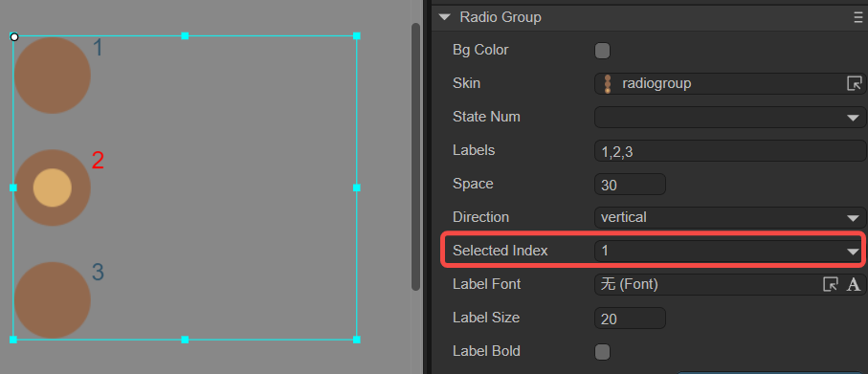Image resolution: width=868 pixels, height=374 pixels.
Task: Click the top-center cyan selection handle
Action: [185, 36]
